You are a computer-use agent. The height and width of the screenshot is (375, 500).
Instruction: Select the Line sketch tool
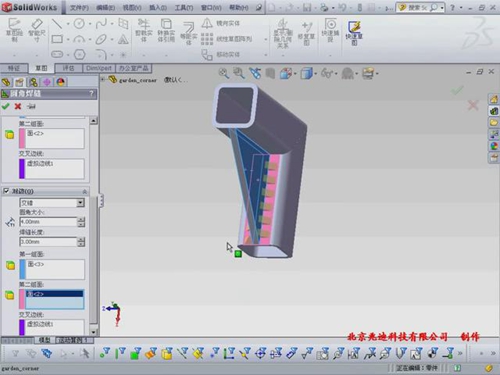coord(57,23)
